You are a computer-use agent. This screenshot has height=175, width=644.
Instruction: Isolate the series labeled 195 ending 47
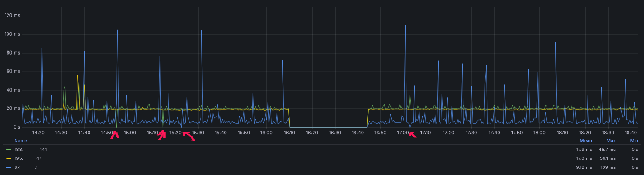point(28,158)
